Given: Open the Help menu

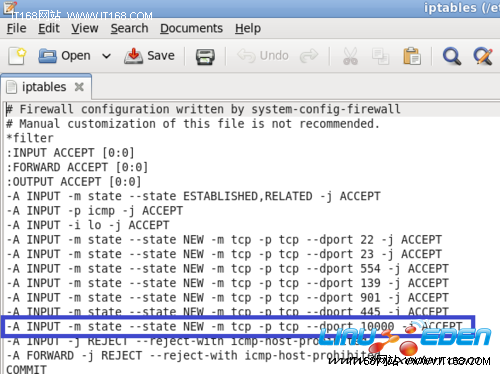Looking at the screenshot, I should pyautogui.click(x=248, y=28).
